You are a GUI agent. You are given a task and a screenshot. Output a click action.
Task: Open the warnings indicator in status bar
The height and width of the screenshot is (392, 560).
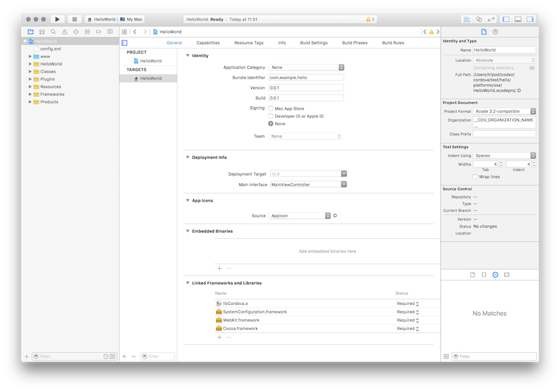[x=370, y=19]
